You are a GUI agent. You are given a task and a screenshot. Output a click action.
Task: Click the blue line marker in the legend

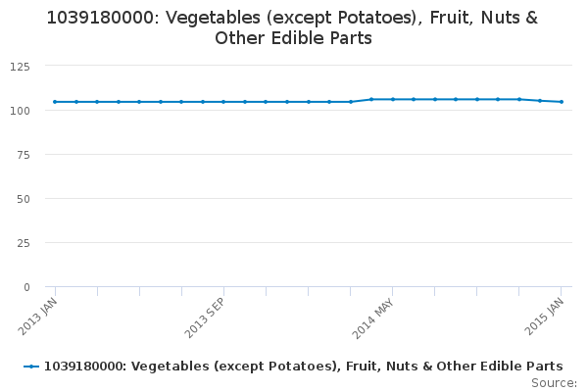point(32,366)
